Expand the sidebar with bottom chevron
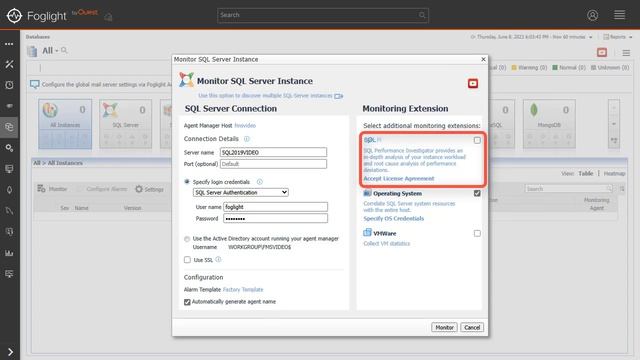The height and width of the screenshot is (360, 640). click(10, 351)
